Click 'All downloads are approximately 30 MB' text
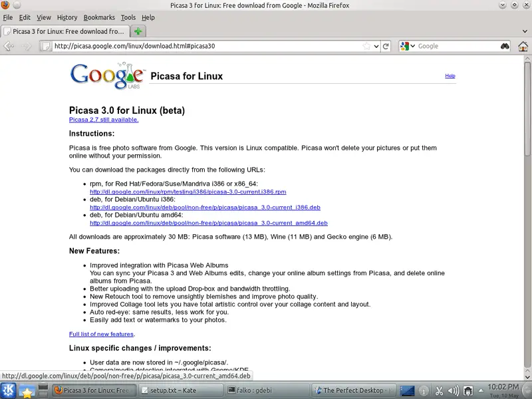Screen dimensions: 532x399 (231, 237)
